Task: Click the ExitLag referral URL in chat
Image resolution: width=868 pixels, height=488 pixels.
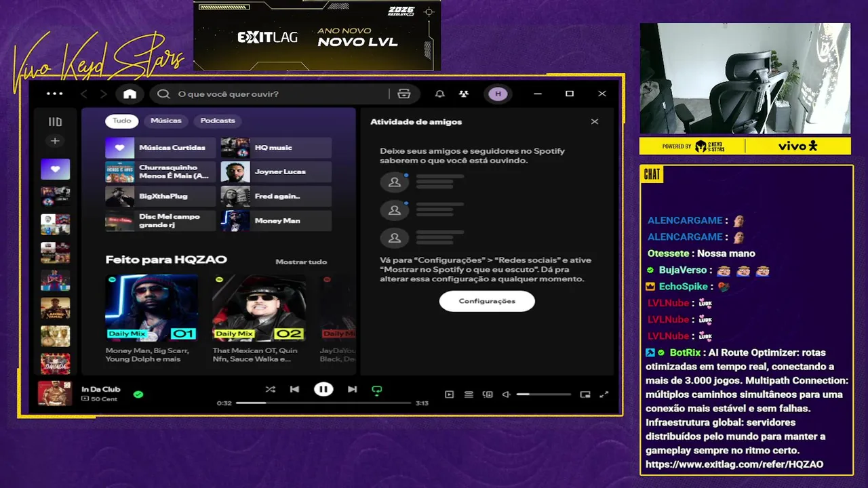Action: (734, 464)
